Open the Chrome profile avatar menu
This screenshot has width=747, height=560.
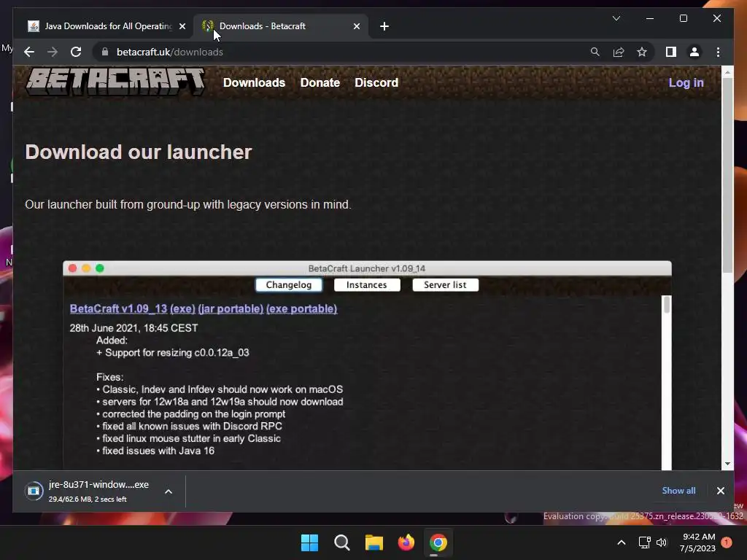(x=694, y=52)
